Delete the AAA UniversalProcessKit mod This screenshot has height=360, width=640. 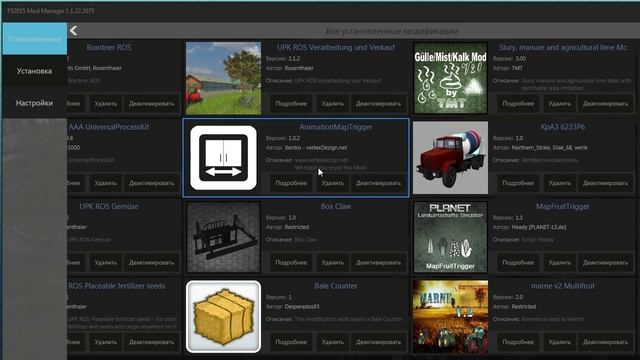[x=105, y=183]
